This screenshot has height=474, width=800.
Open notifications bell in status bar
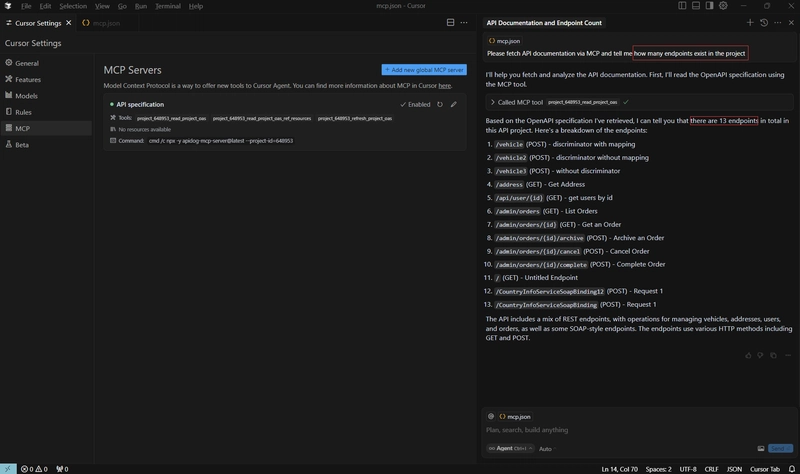(x=791, y=469)
